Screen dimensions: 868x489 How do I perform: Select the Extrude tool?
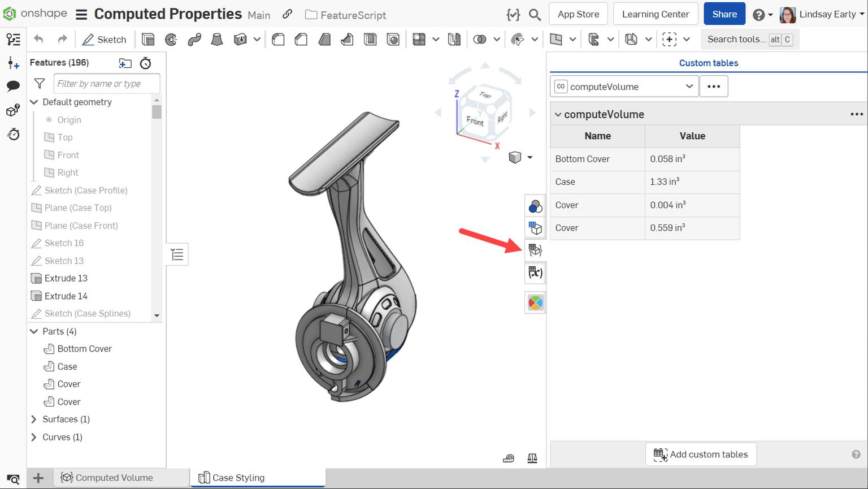[148, 39]
